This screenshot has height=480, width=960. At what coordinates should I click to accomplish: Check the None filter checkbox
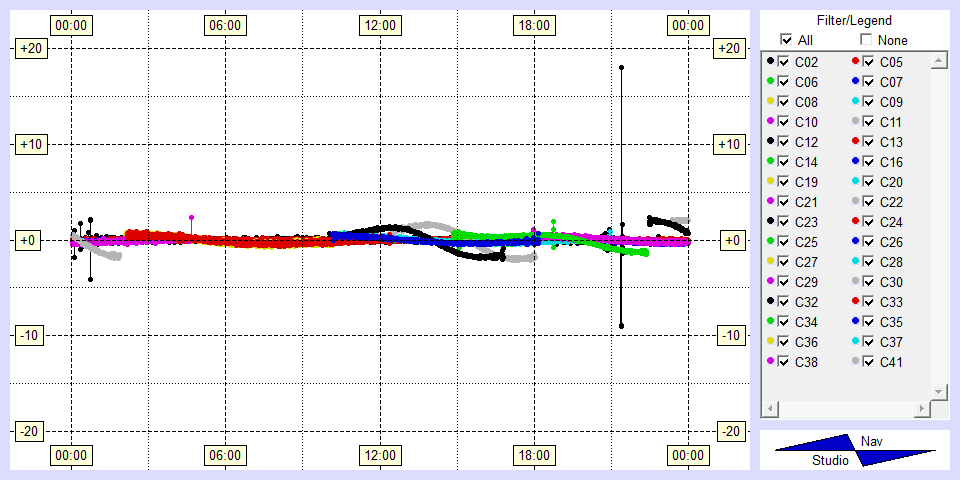[x=866, y=40]
